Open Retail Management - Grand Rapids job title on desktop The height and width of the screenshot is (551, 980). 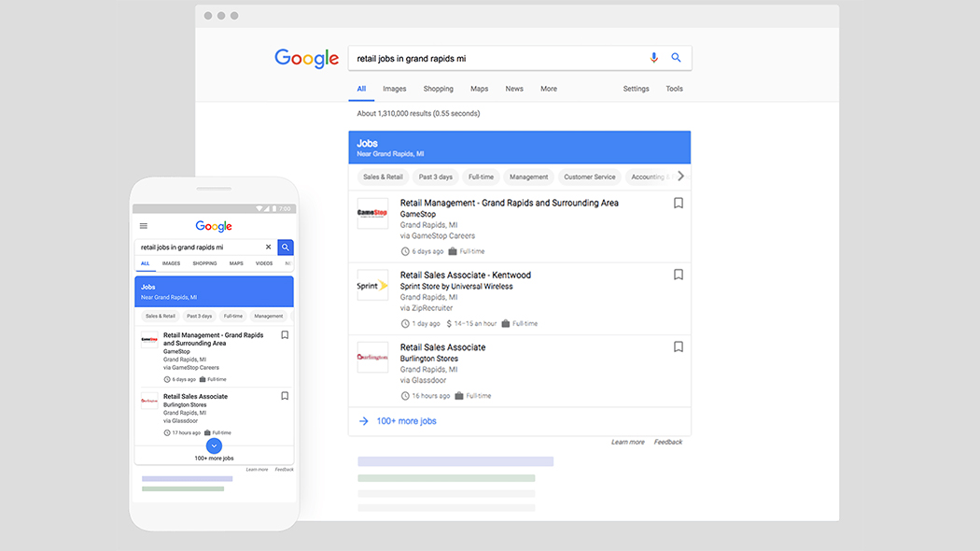pyautogui.click(x=510, y=203)
